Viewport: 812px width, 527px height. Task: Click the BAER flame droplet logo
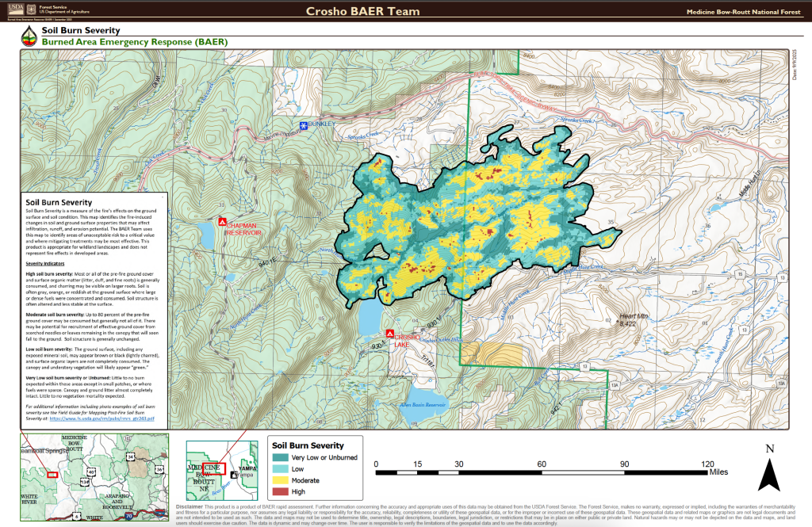click(29, 36)
